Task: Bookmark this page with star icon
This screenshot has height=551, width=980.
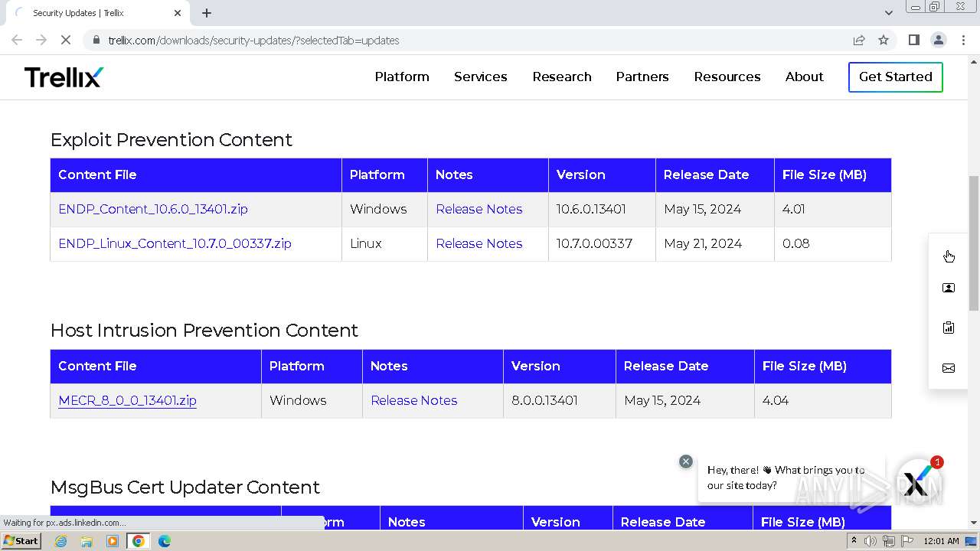Action: [x=884, y=40]
